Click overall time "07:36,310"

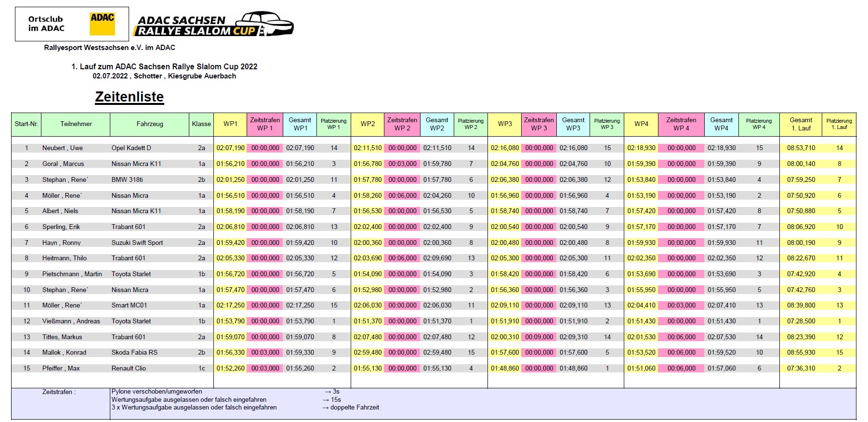coord(801,369)
